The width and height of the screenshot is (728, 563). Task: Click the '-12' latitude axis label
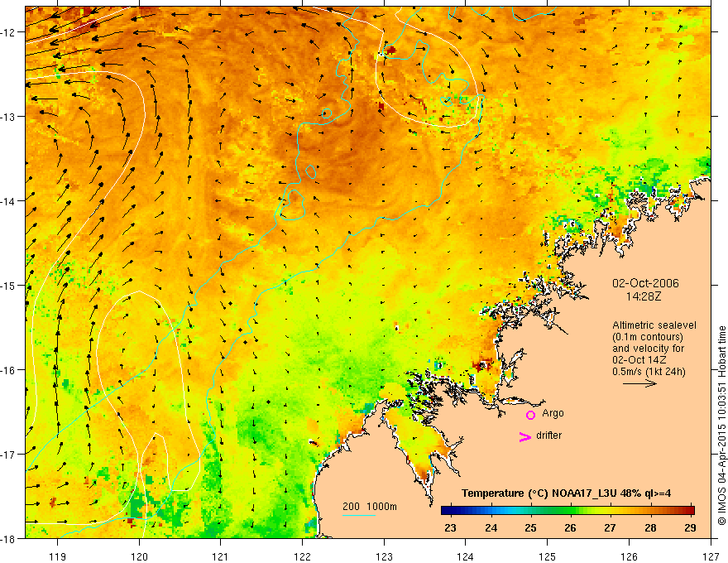[9, 32]
